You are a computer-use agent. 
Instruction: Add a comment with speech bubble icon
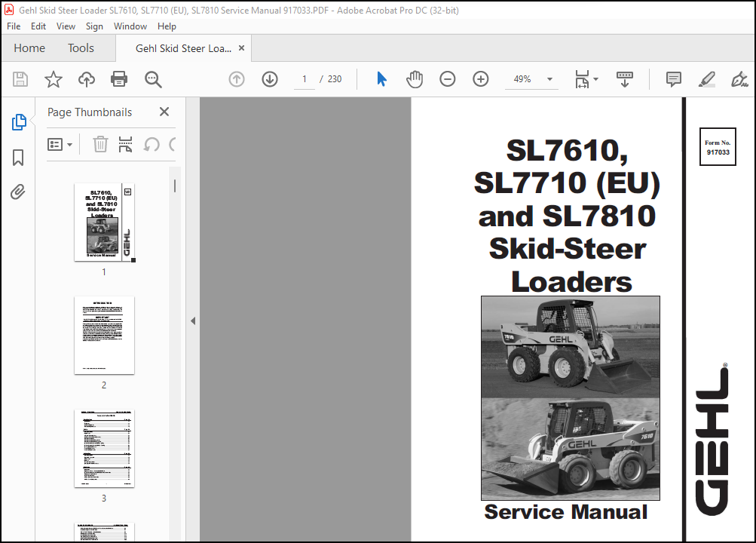(x=674, y=79)
